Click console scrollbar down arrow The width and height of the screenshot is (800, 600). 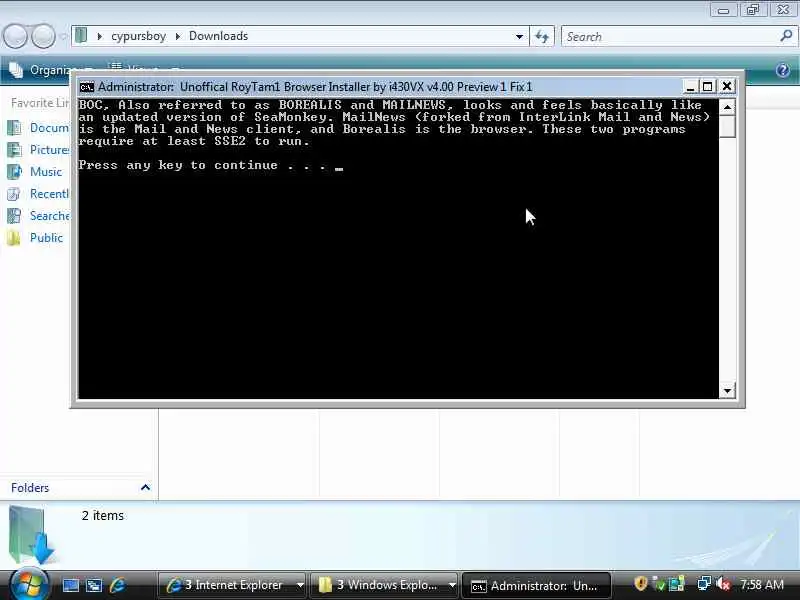727,391
